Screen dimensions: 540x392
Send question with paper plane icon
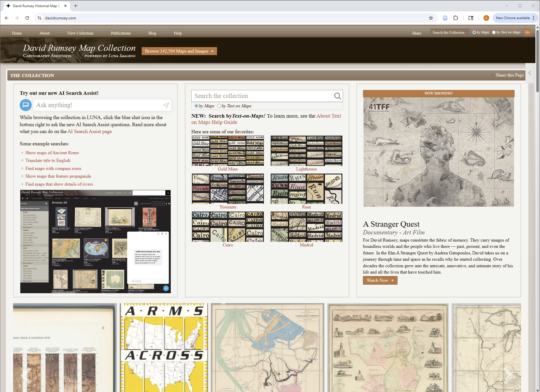(x=166, y=105)
